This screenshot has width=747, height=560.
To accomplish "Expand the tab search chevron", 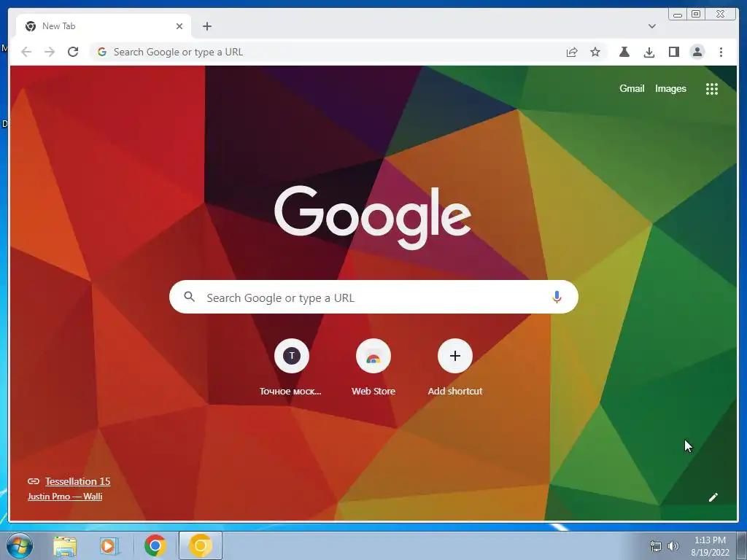I will click(652, 26).
